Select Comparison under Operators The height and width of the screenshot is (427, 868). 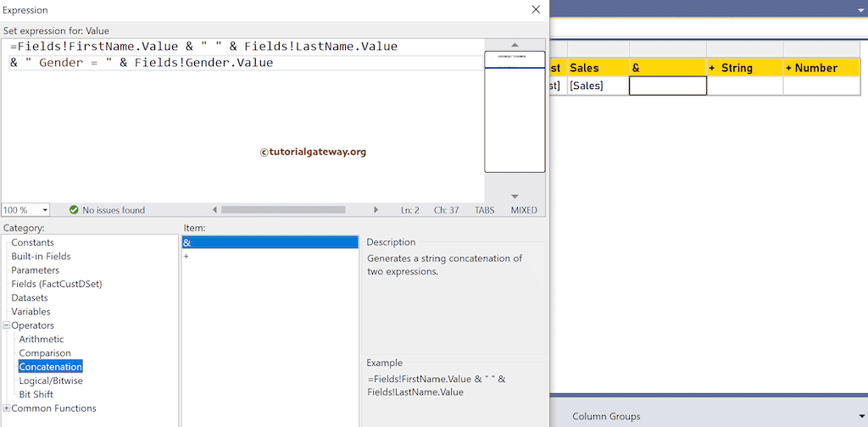45,353
